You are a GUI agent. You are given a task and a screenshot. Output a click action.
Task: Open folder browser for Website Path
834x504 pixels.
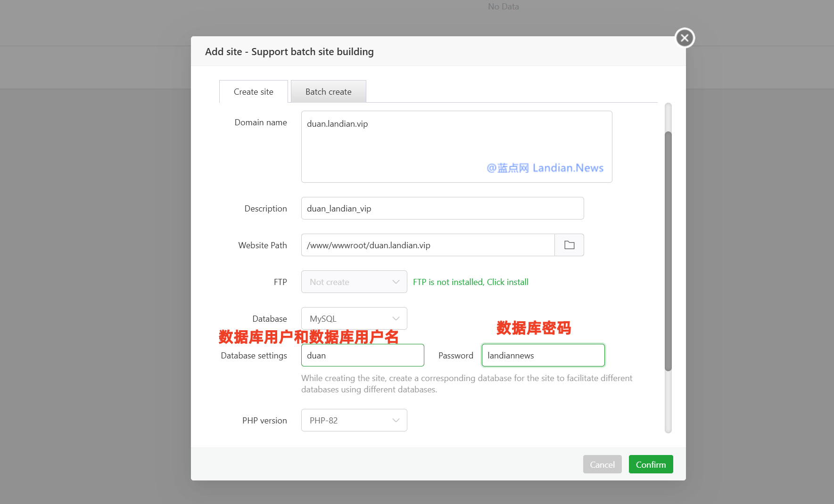[569, 245]
